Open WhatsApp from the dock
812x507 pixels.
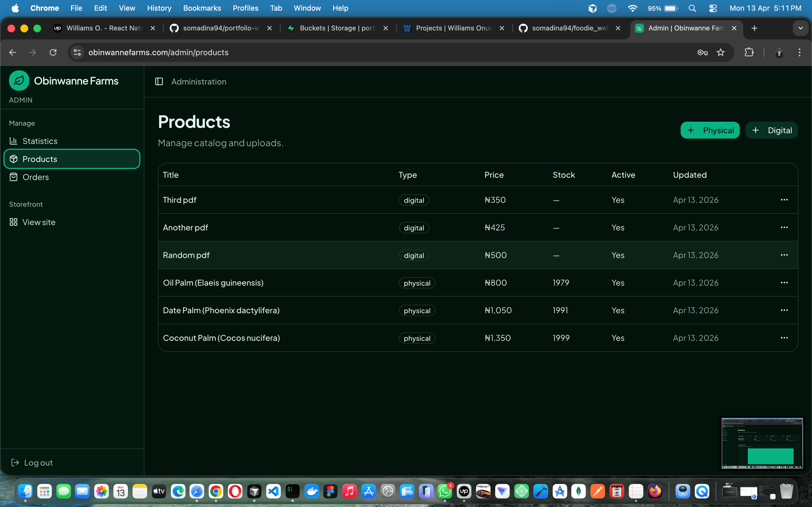pyautogui.click(x=445, y=491)
